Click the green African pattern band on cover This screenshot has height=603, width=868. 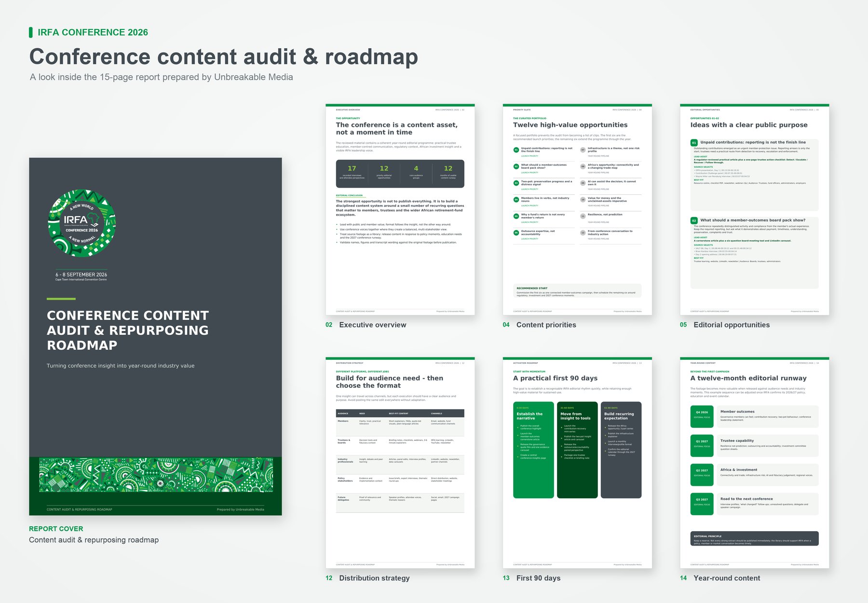(156, 475)
